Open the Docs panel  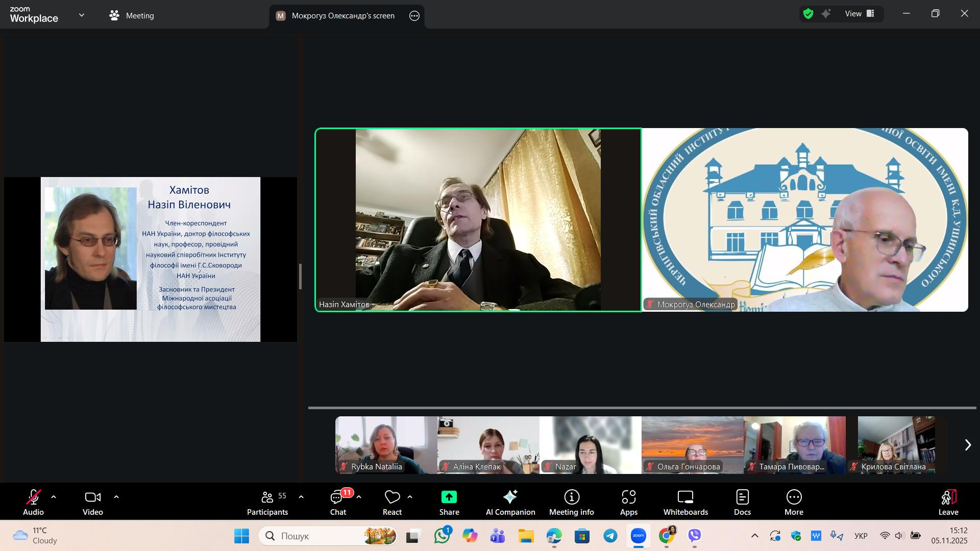[742, 503]
